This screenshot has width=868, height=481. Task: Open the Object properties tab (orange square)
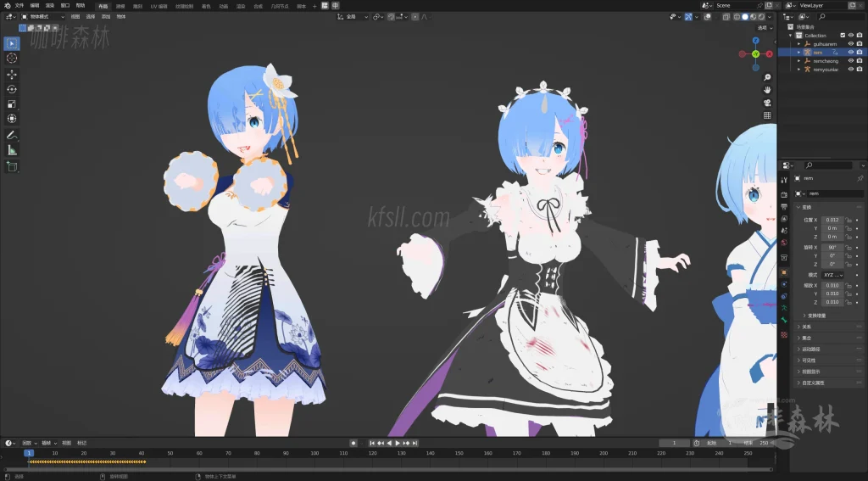coord(784,272)
